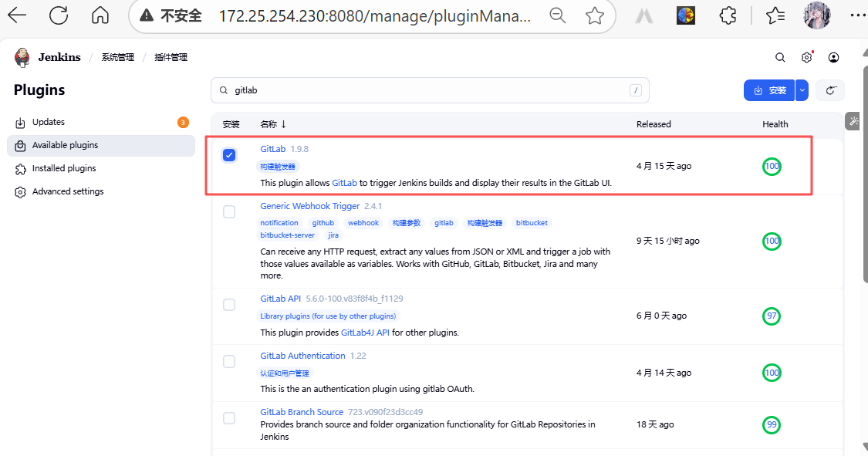
Task: Open GitLab Branch Source plugin link
Action: tap(302, 412)
